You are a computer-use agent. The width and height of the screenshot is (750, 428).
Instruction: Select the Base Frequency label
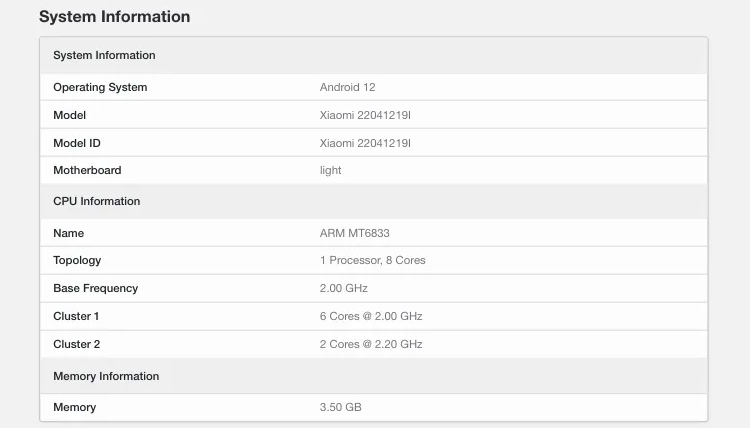95,288
